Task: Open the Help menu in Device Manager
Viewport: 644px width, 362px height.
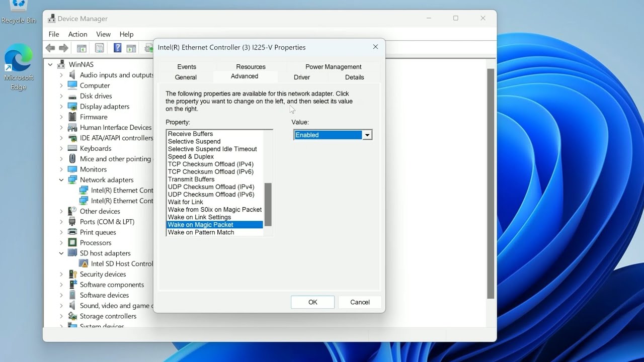Action: pos(126,34)
